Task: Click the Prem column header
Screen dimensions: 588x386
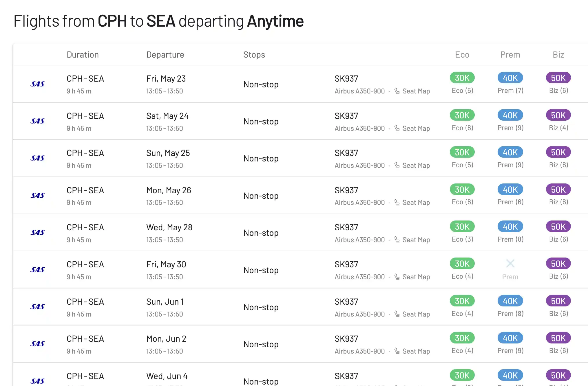Action: coord(510,55)
